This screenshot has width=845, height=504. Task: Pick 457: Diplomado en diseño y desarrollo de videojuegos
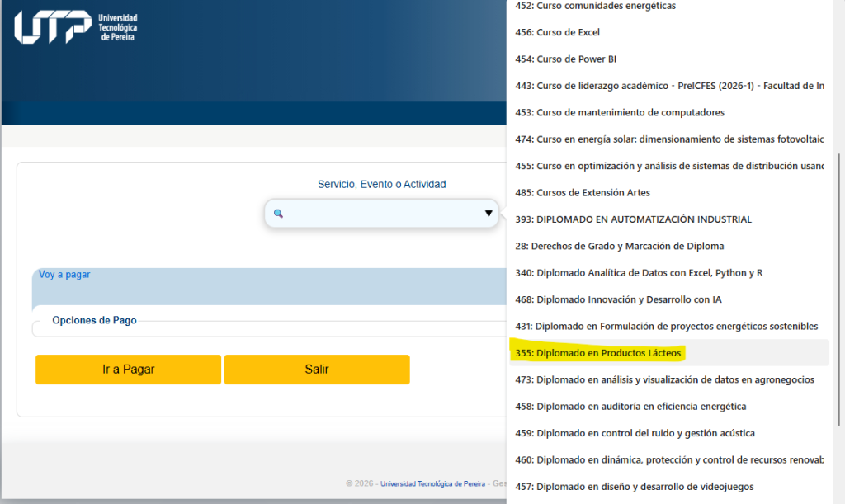(634, 487)
